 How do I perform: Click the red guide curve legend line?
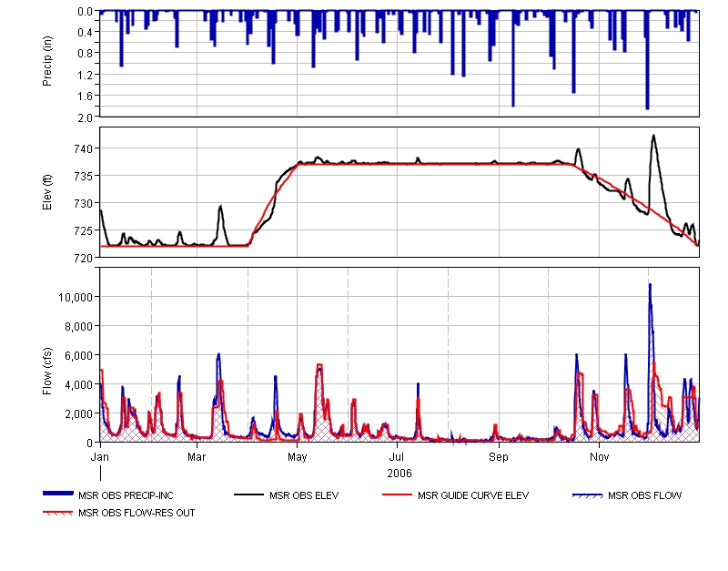click(x=397, y=495)
